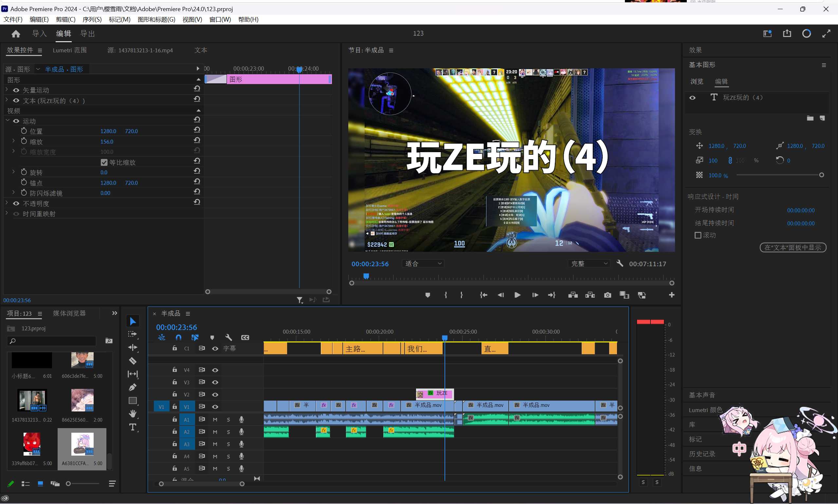The width and height of the screenshot is (838, 504).
Task: Click Extract button in Program monitor
Action: pos(590,295)
